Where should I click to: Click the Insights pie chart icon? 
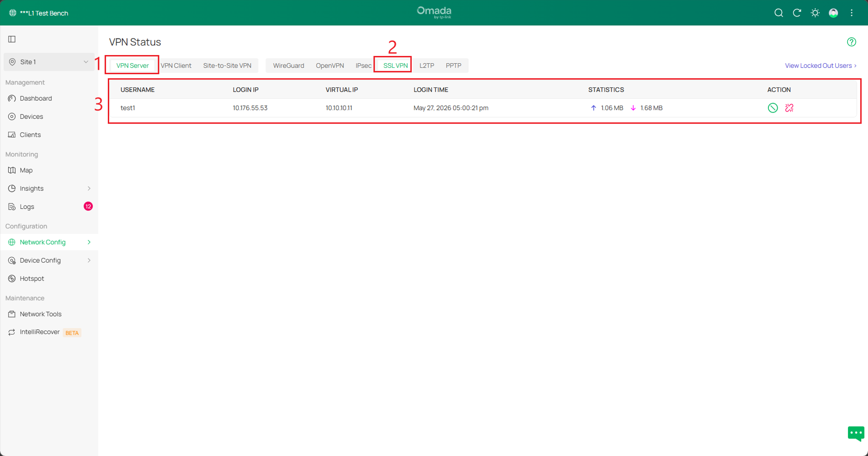tap(12, 188)
